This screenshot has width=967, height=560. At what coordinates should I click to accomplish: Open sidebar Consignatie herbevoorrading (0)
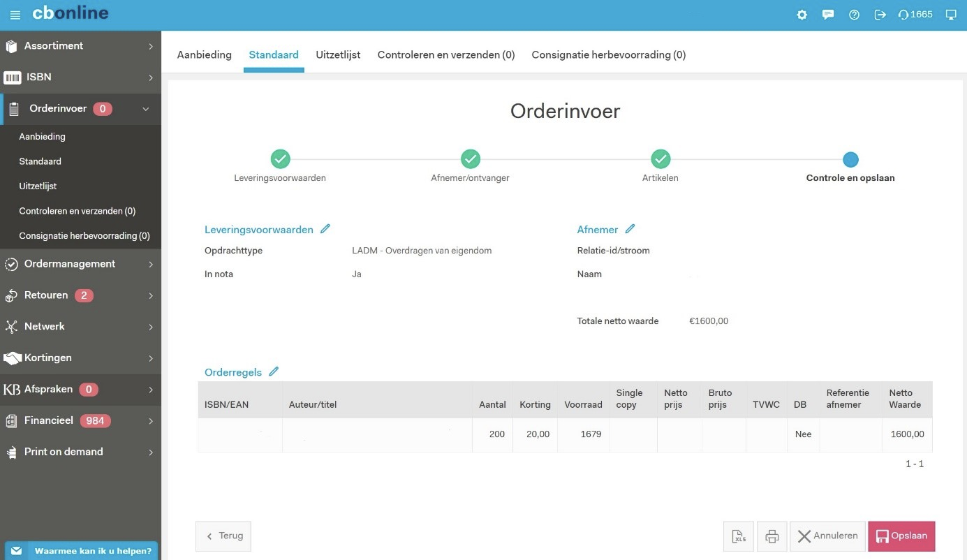coord(84,236)
